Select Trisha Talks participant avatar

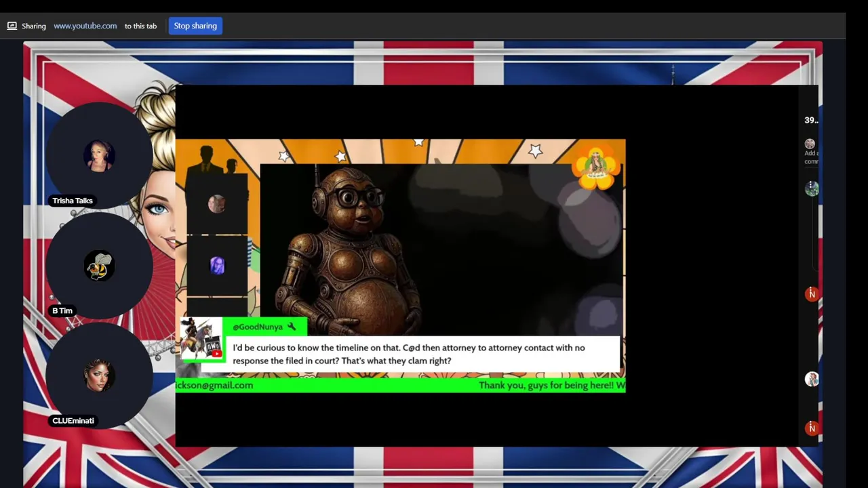point(99,156)
